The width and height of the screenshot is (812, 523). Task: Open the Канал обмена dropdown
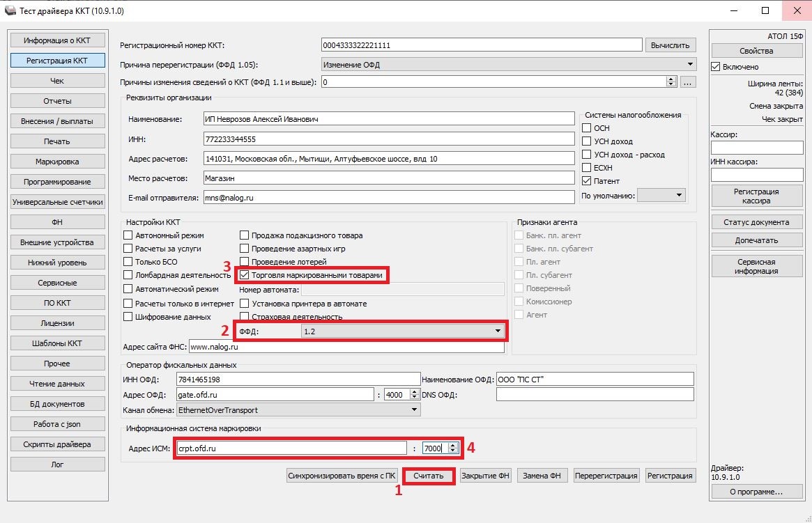point(414,410)
